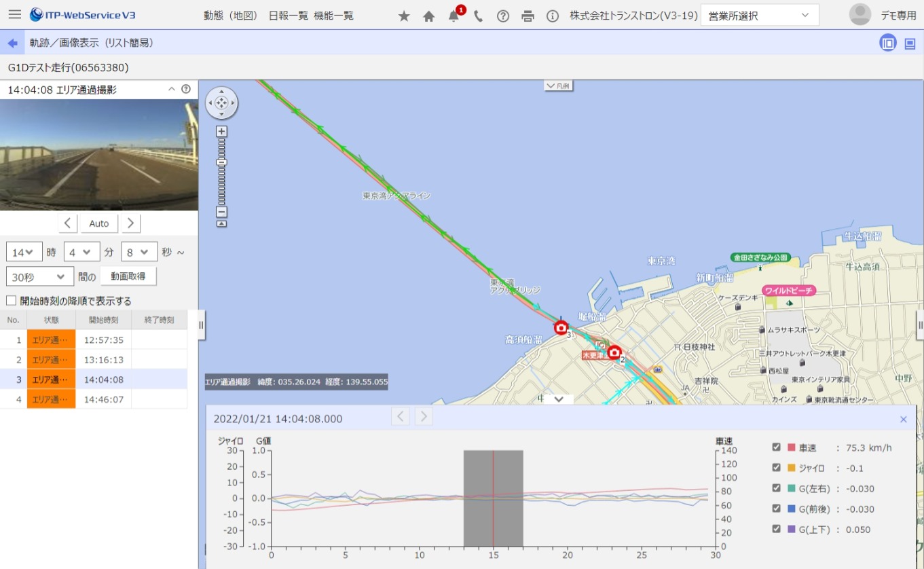This screenshot has height=569, width=924.
Task: Toggle 車速 series checkbox
Action: (776, 447)
